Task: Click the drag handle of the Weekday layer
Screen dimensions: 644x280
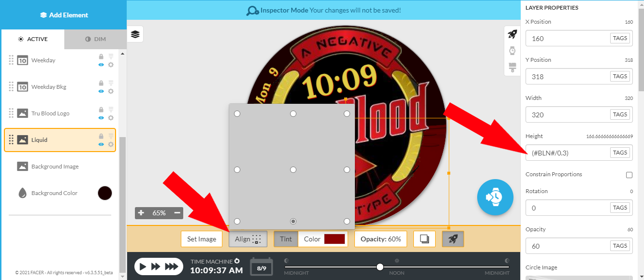Action: click(11, 60)
